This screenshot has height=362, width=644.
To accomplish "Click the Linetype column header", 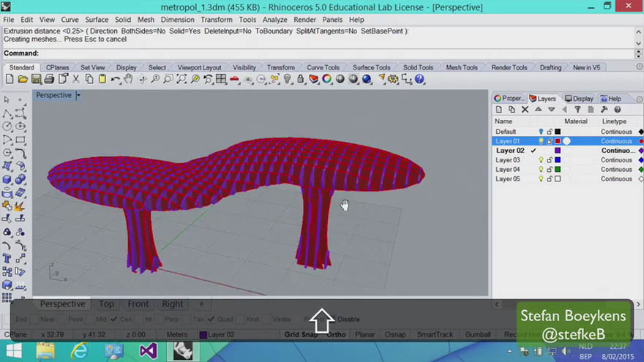I will pyautogui.click(x=614, y=121).
